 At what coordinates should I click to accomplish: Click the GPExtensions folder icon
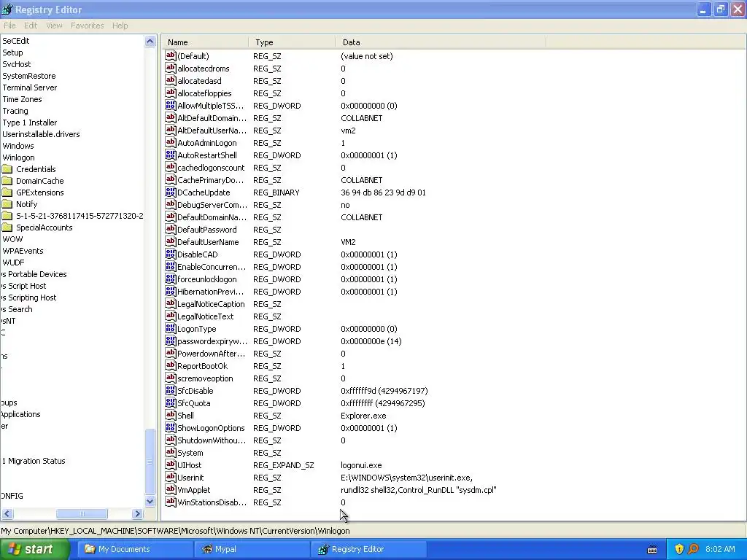7,192
